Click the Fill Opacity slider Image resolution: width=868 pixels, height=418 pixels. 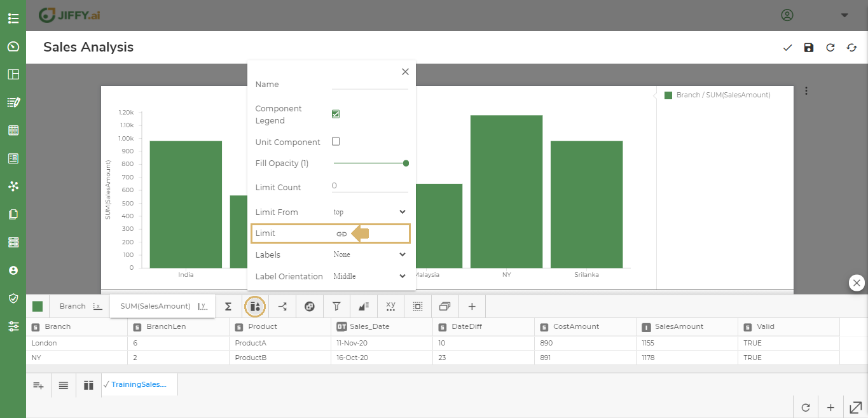click(x=369, y=164)
